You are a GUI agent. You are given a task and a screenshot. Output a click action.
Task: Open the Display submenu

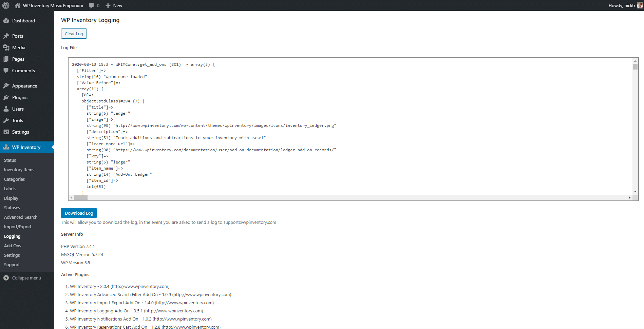(11, 198)
